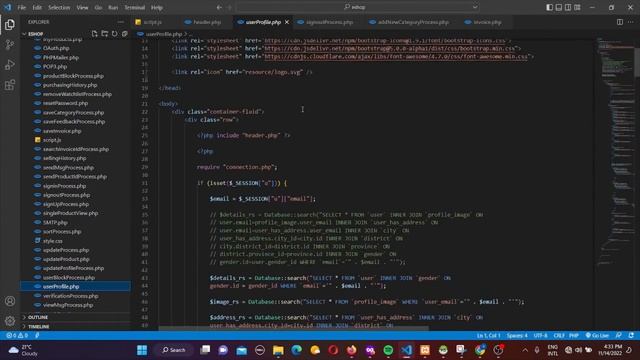Click errors and warnings status indicator
The height and width of the screenshot is (360, 640).
click(x=17, y=336)
